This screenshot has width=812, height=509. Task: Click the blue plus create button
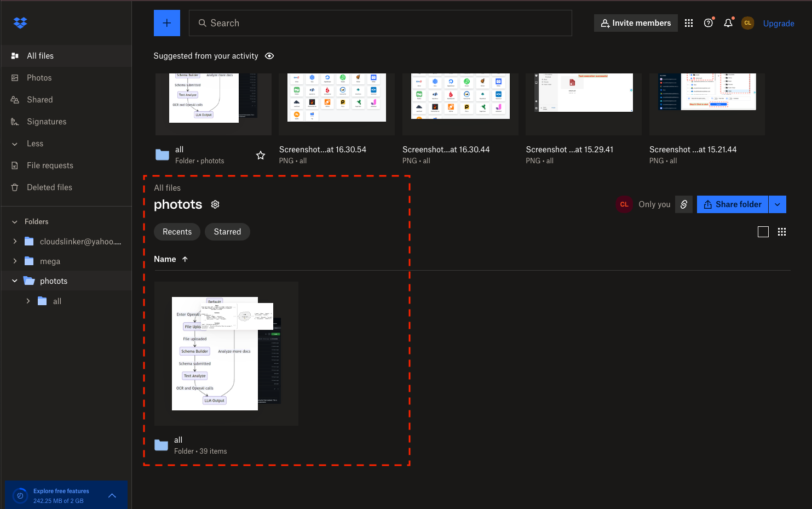pos(167,23)
